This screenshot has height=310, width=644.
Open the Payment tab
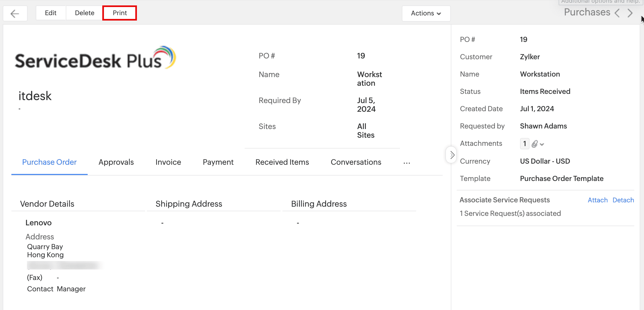(218, 162)
